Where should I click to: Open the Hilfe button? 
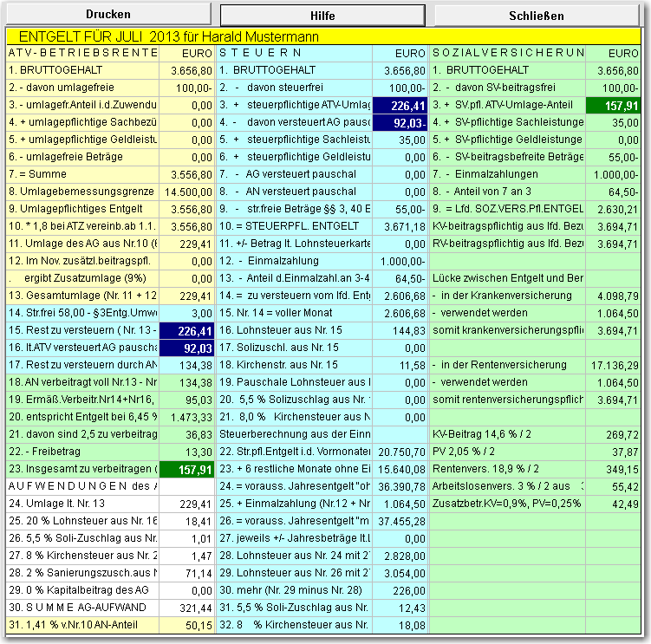pos(322,16)
